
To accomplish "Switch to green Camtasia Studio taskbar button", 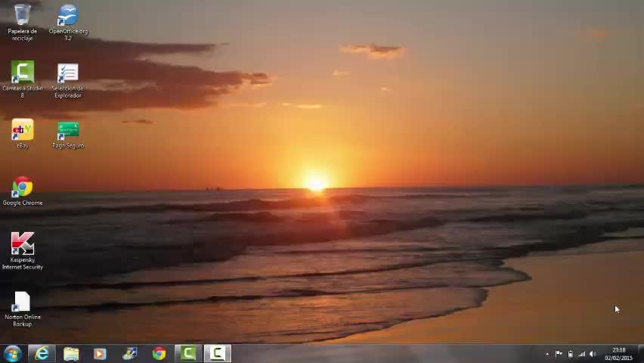I will tap(188, 353).
